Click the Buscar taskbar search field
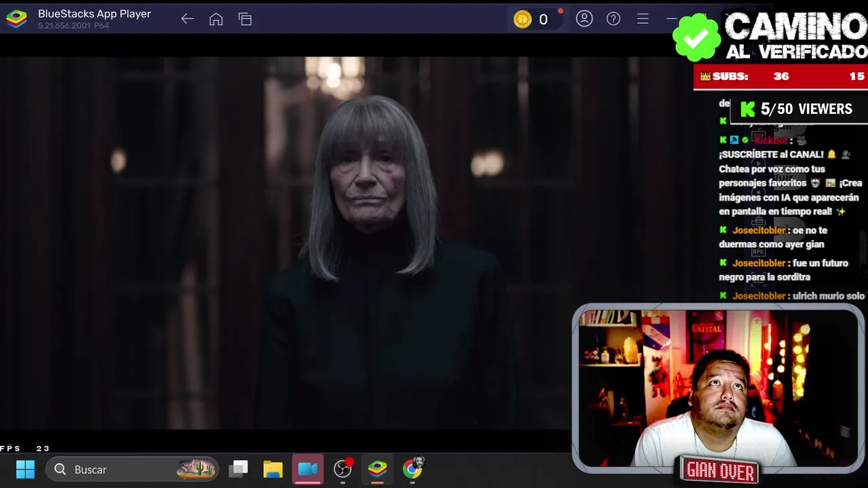868x488 pixels. (133, 469)
